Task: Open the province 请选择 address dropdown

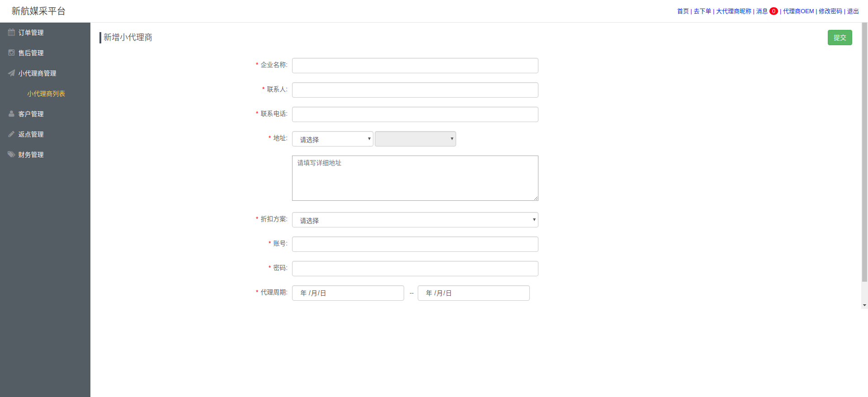Action: [332, 139]
